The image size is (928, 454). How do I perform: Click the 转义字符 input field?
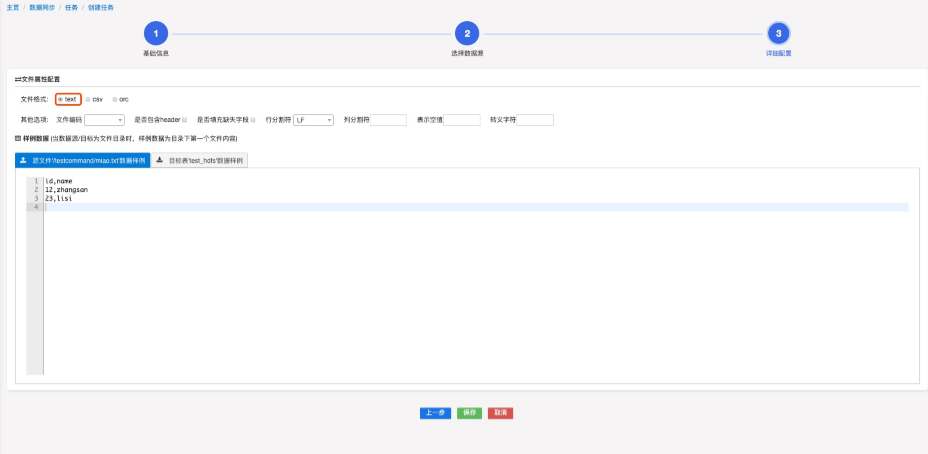point(535,120)
